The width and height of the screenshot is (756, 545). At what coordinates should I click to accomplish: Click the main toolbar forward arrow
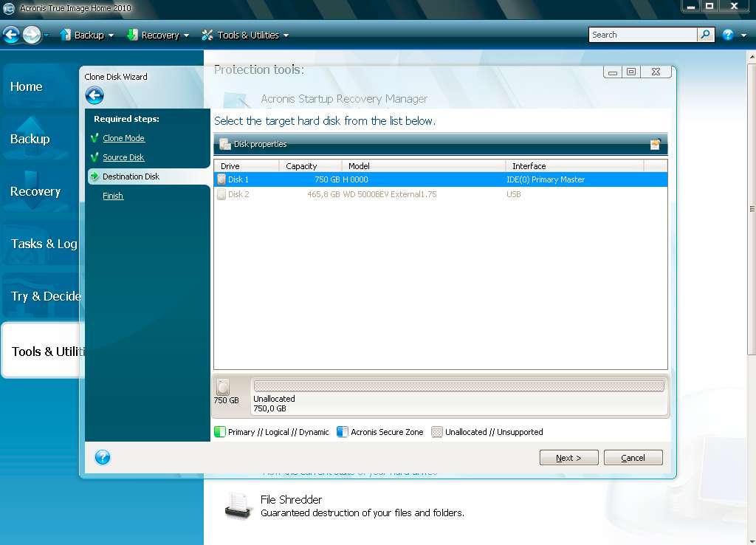coord(32,35)
